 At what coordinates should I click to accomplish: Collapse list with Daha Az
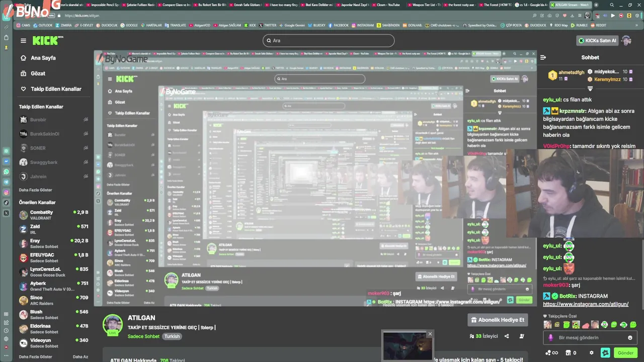tap(80, 357)
